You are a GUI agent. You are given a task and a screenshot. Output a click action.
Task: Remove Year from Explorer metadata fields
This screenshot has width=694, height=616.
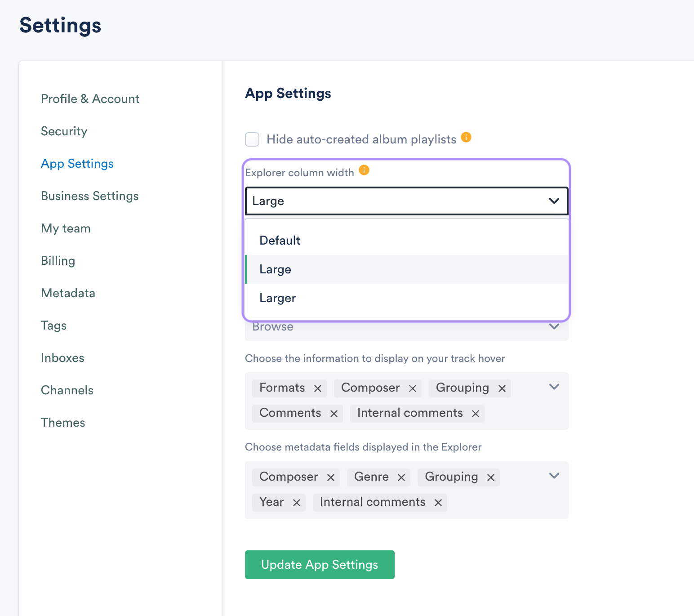coord(297,503)
